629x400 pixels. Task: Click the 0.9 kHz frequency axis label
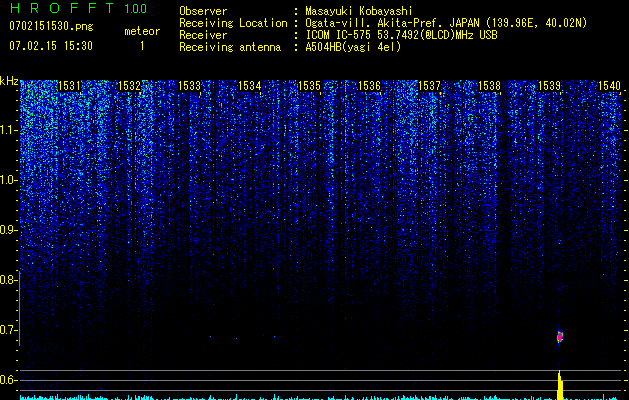pos(7,230)
